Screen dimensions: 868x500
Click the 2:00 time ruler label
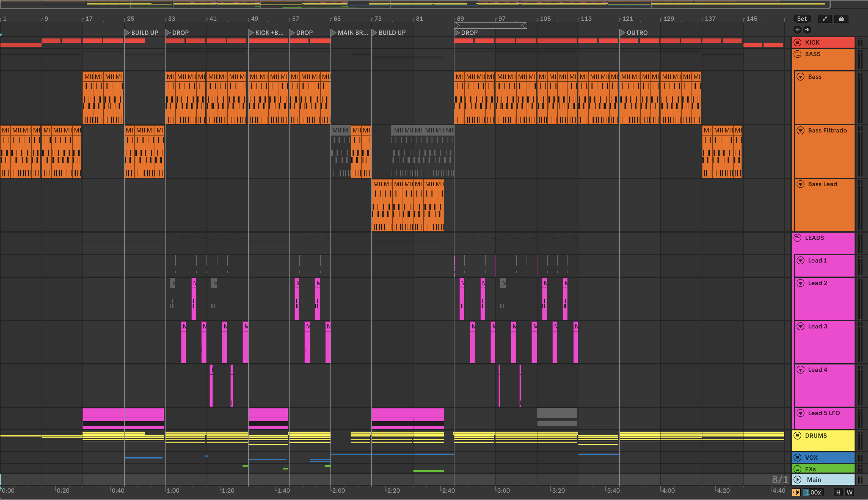[338, 490]
